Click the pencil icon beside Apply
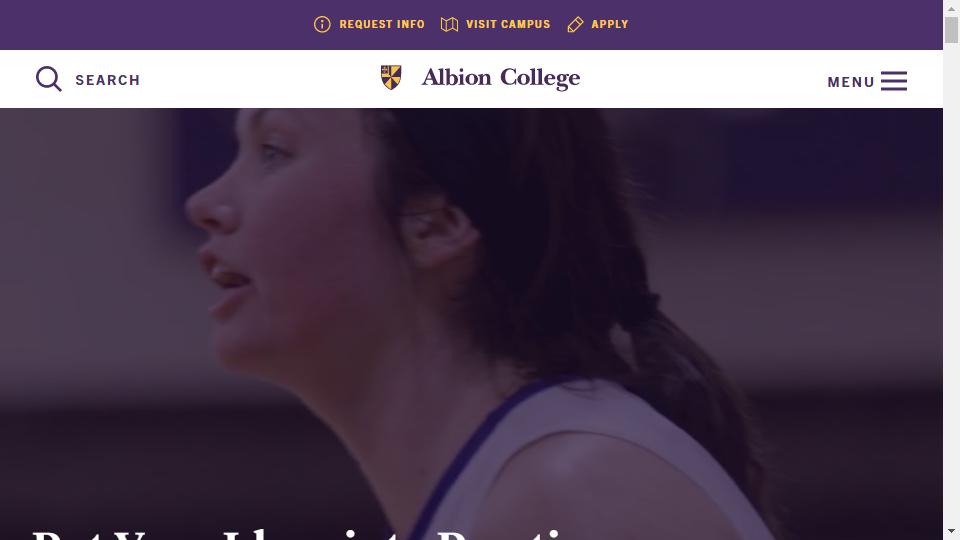 [x=575, y=24]
